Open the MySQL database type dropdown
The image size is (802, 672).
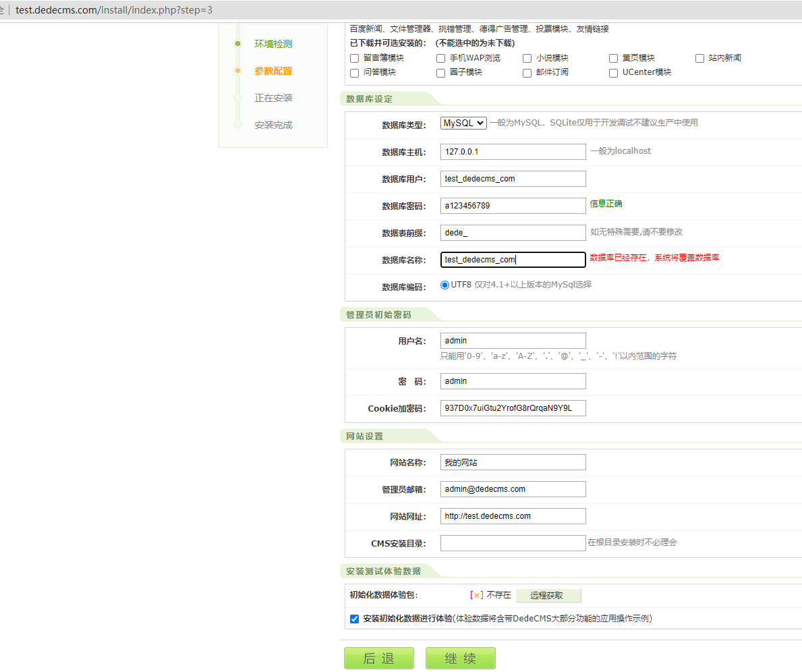coord(463,123)
